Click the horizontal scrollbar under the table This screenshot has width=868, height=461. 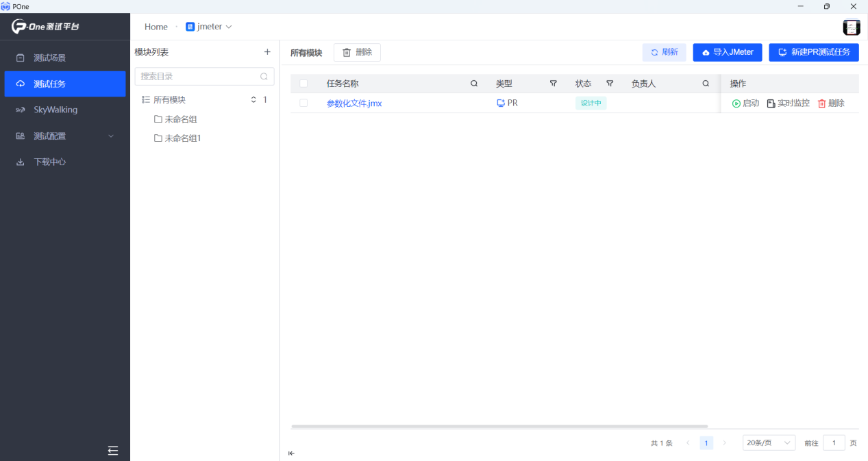[499, 426]
